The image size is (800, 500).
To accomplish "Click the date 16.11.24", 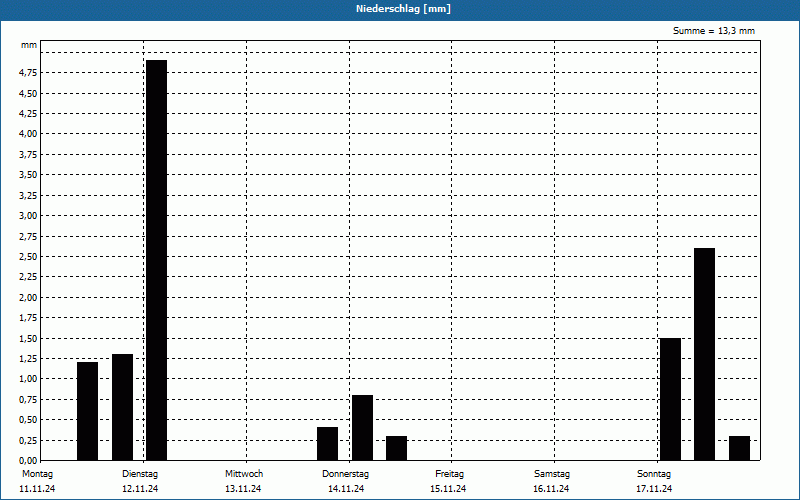I will [x=551, y=489].
